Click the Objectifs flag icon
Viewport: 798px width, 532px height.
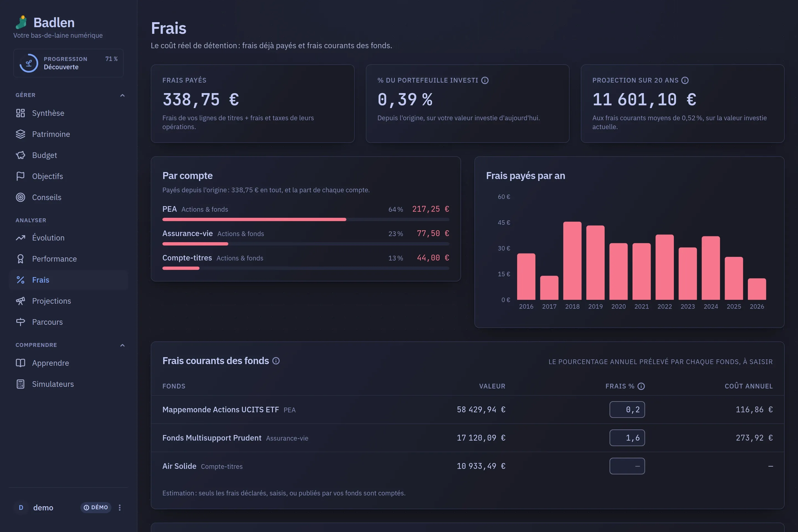pos(20,176)
